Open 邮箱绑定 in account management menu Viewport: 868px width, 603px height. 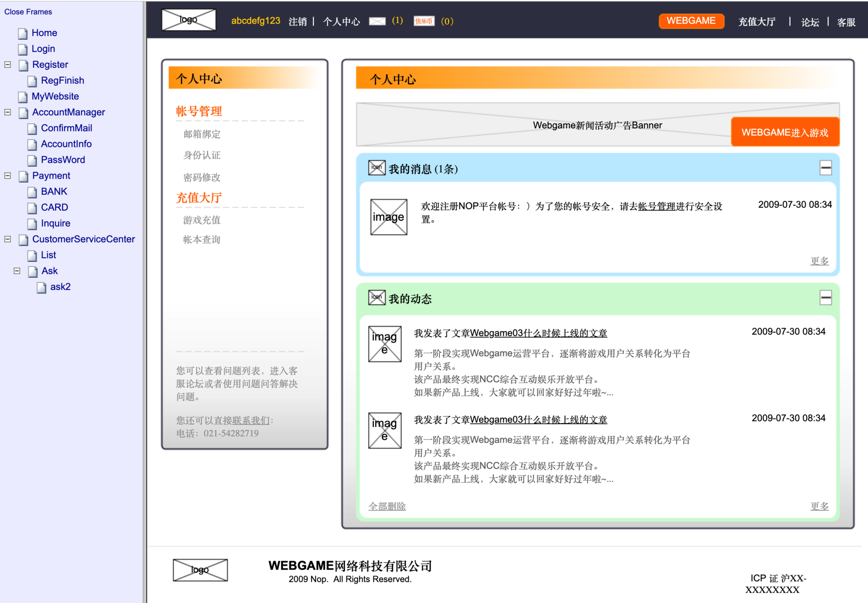pyautogui.click(x=202, y=134)
